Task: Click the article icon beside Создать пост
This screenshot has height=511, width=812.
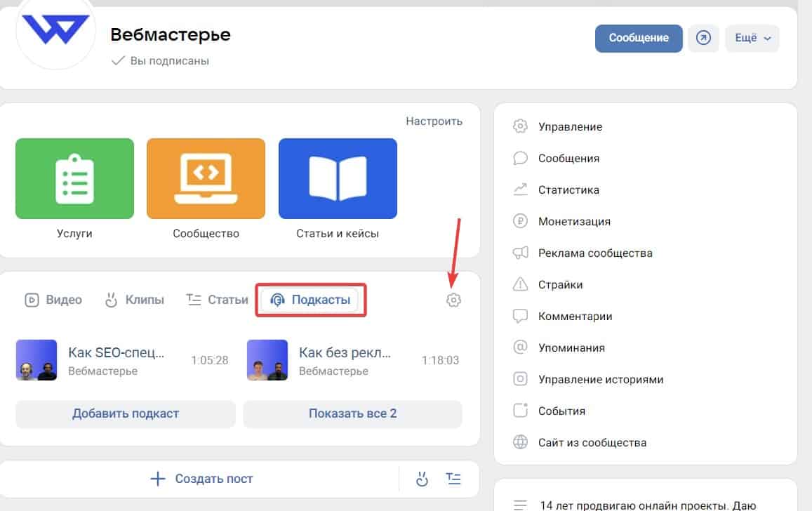Action: click(453, 478)
